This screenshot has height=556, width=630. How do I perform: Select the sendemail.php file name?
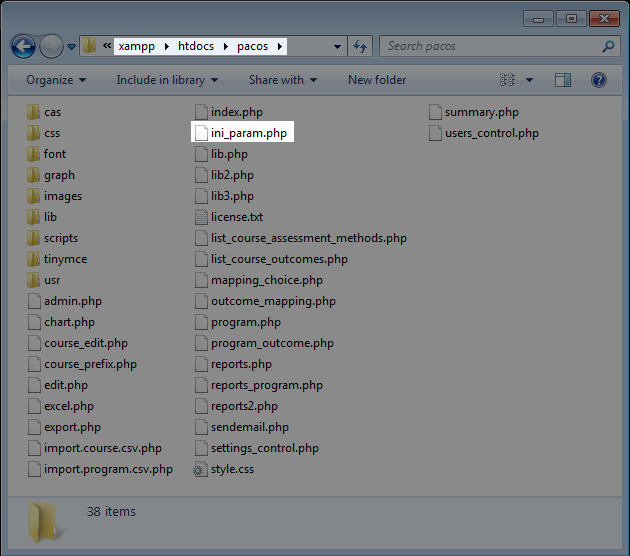[250, 427]
